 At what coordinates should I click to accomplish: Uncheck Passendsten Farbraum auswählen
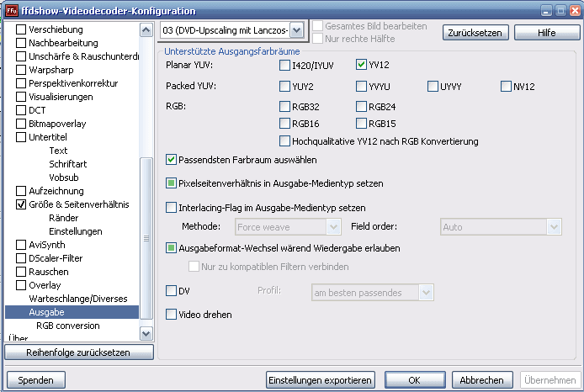171,160
